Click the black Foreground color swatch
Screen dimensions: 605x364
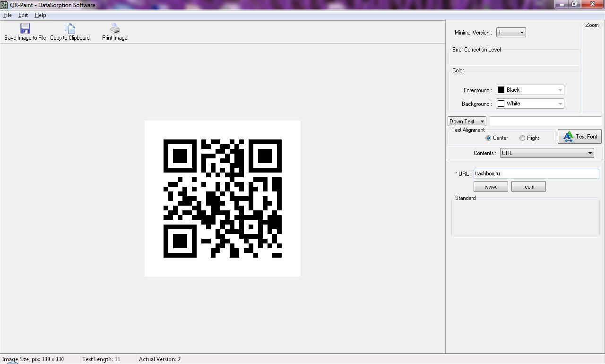point(501,90)
